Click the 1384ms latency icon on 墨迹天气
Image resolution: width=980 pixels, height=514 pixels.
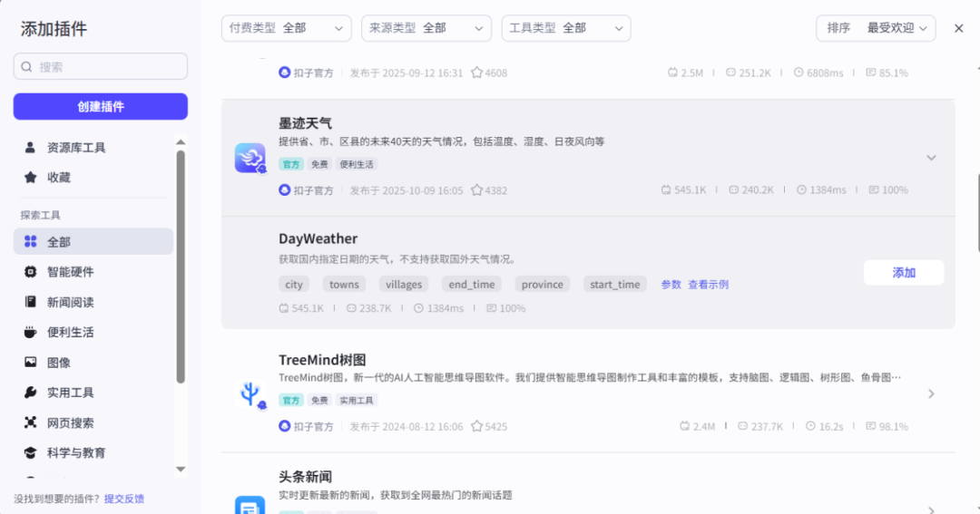(x=801, y=189)
